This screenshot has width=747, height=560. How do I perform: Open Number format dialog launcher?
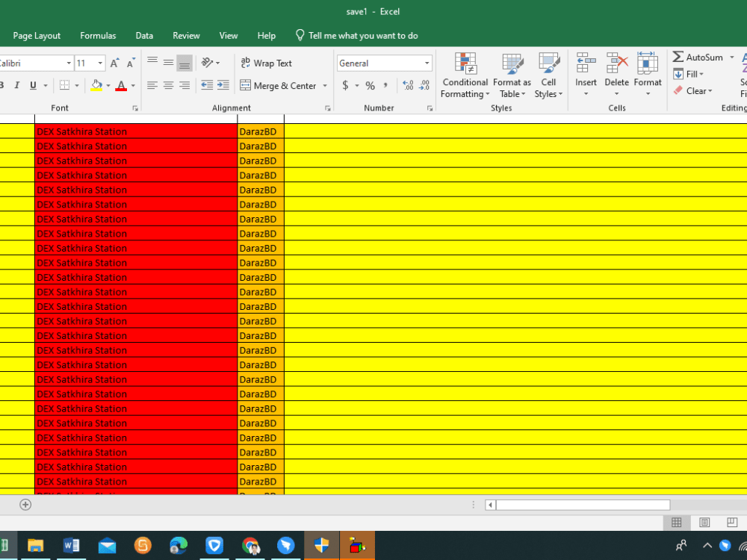coord(430,108)
